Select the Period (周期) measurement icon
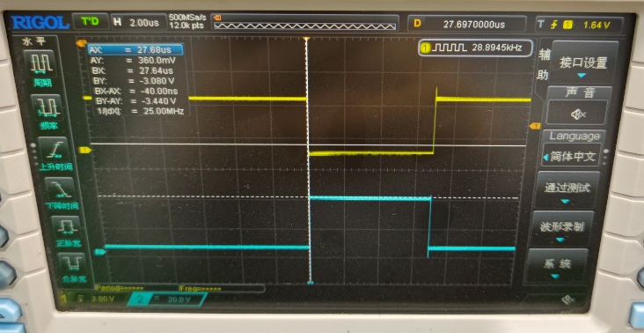 click(43, 68)
